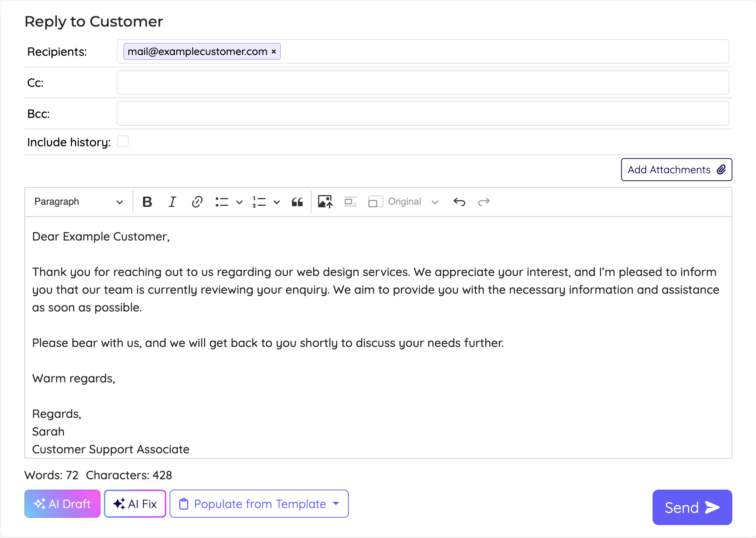Click the AI Fix button
Screen dimensions: 756x538
pyautogui.click(x=135, y=504)
